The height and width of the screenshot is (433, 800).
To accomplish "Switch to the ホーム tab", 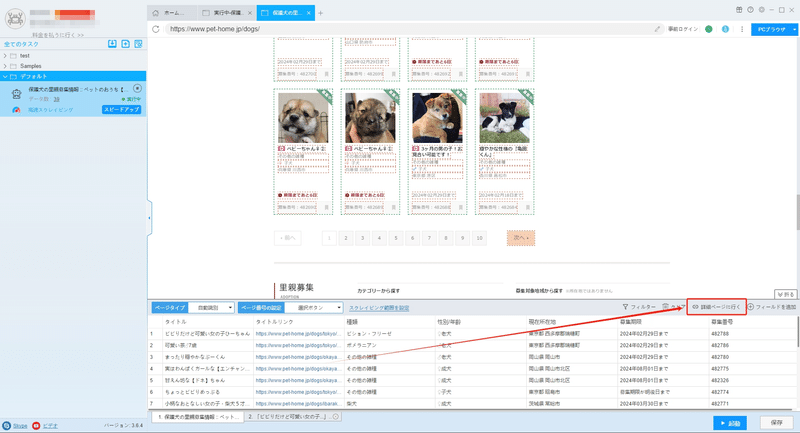I will coord(171,13).
